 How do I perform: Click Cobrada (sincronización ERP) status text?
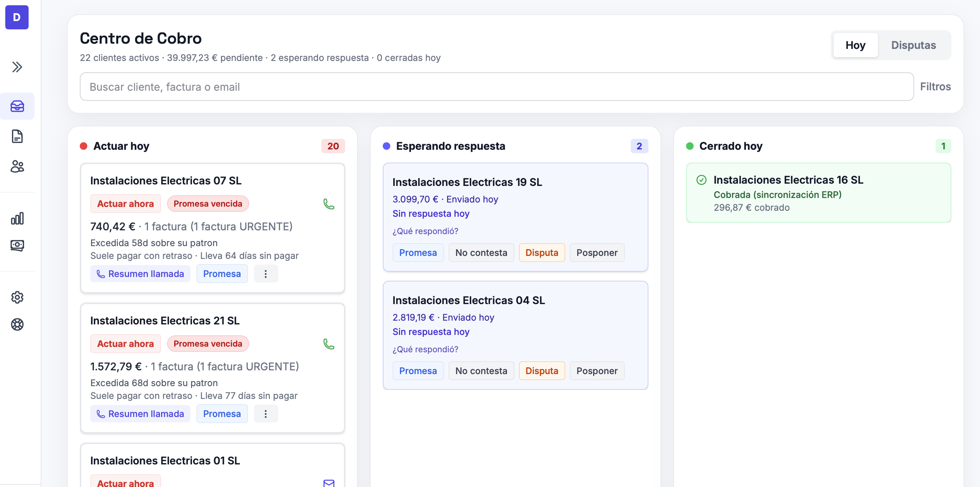[x=777, y=195]
